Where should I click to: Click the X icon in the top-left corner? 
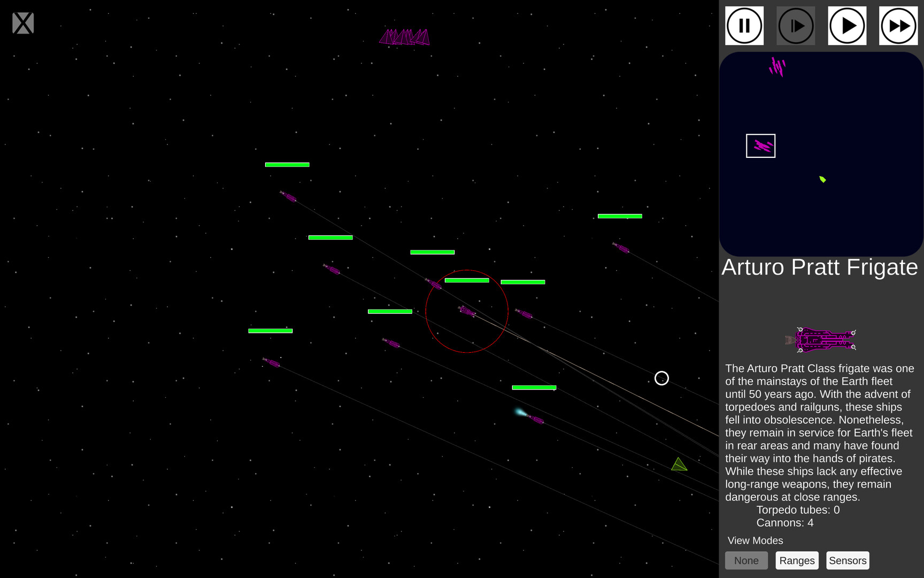click(x=22, y=22)
